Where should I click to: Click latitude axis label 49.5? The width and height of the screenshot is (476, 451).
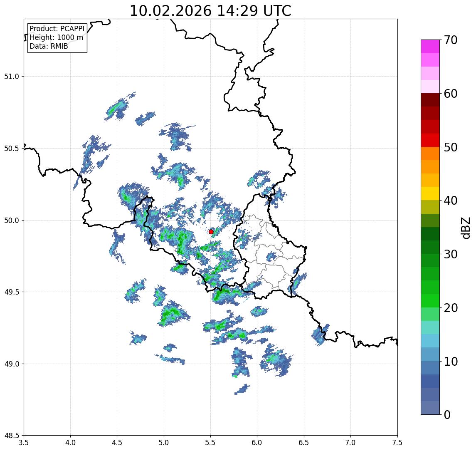(11, 292)
